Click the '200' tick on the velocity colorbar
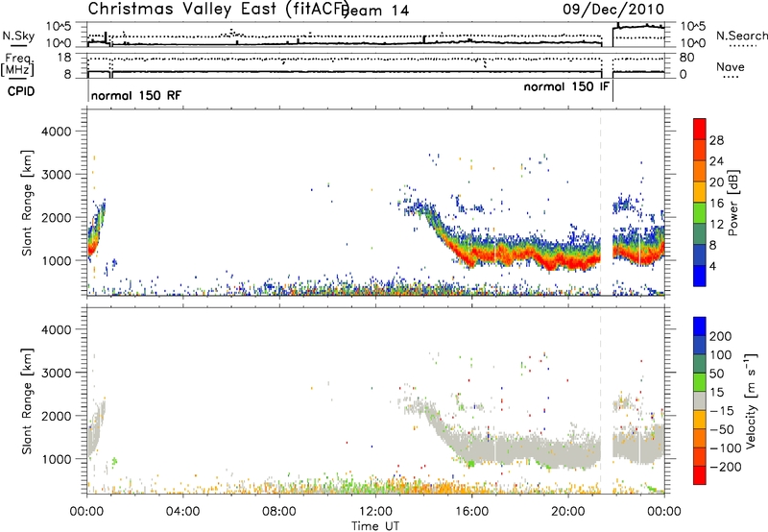This screenshot has width=768, height=532. coord(721,336)
